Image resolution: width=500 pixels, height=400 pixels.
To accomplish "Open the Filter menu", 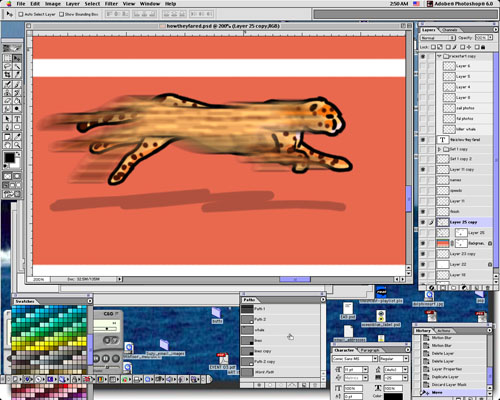I will coord(111,4).
